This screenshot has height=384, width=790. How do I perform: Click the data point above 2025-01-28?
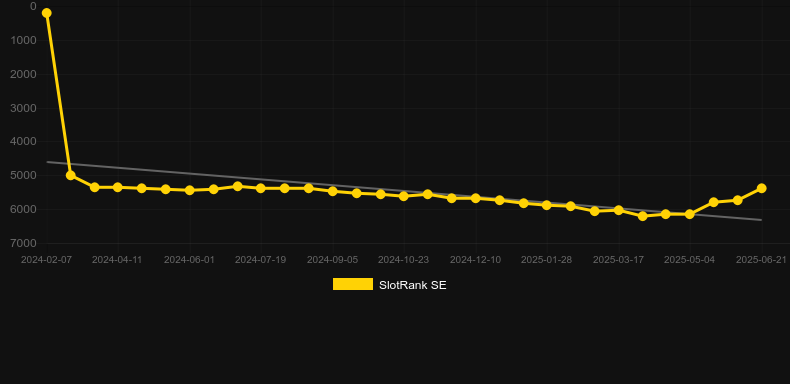pyautogui.click(x=547, y=205)
